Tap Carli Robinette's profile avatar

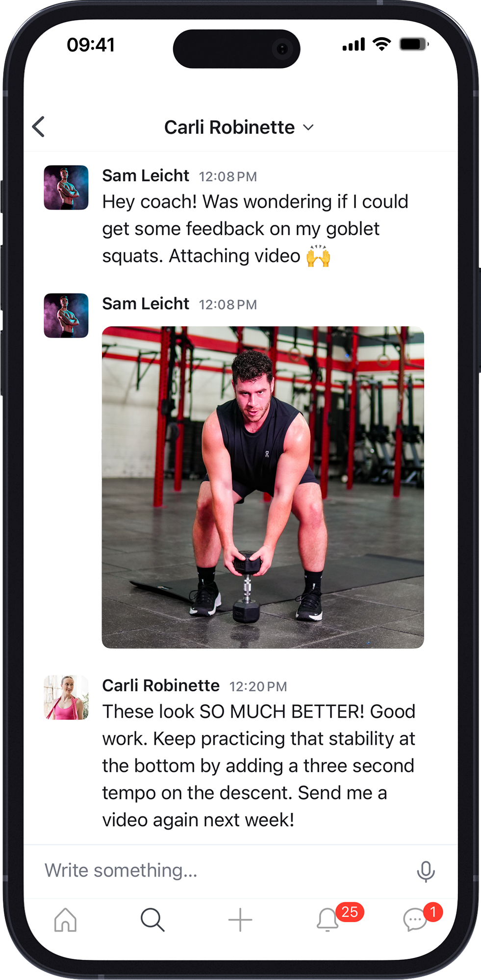point(66,697)
